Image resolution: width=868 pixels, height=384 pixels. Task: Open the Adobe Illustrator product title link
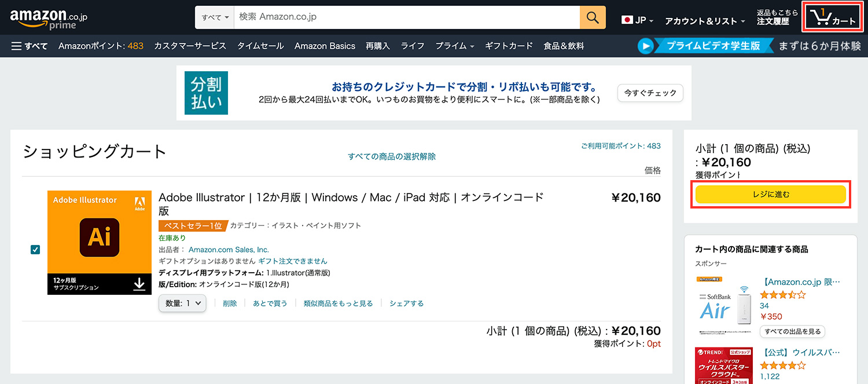point(351,204)
